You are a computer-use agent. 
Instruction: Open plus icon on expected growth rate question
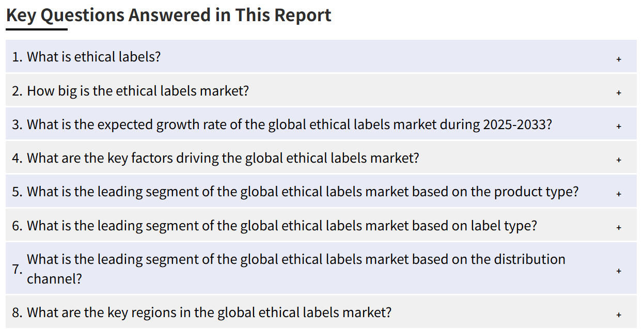click(x=618, y=127)
